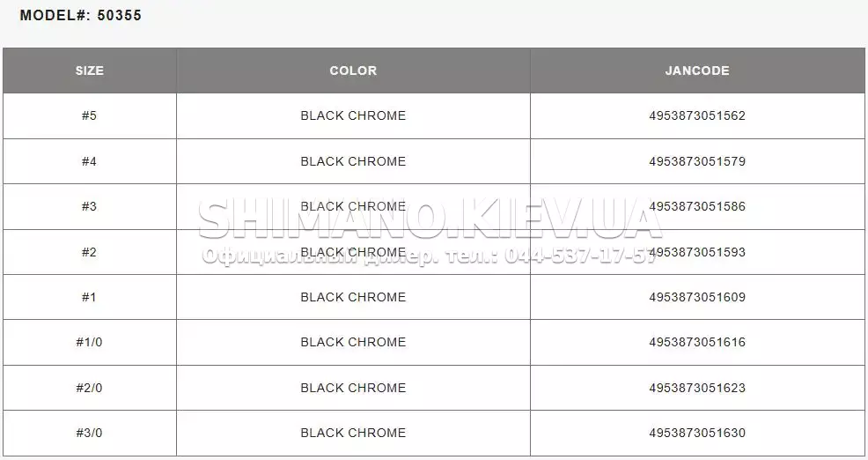
Task: Select the #5 size cell
Action: click(x=90, y=115)
